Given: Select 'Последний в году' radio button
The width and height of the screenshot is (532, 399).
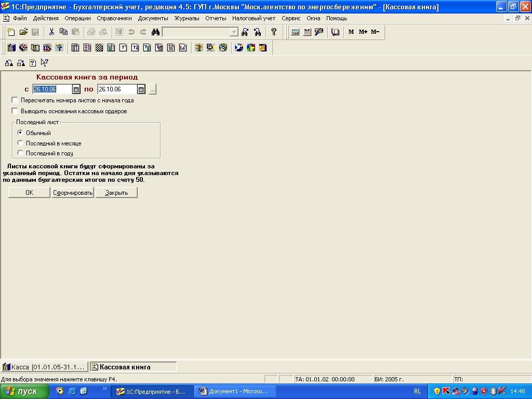Looking at the screenshot, I should coord(20,153).
